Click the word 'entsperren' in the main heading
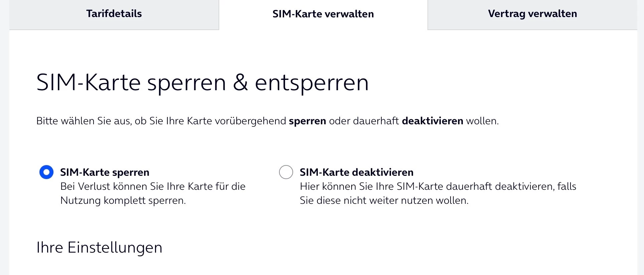The width and height of the screenshot is (644, 275). pyautogui.click(x=311, y=83)
